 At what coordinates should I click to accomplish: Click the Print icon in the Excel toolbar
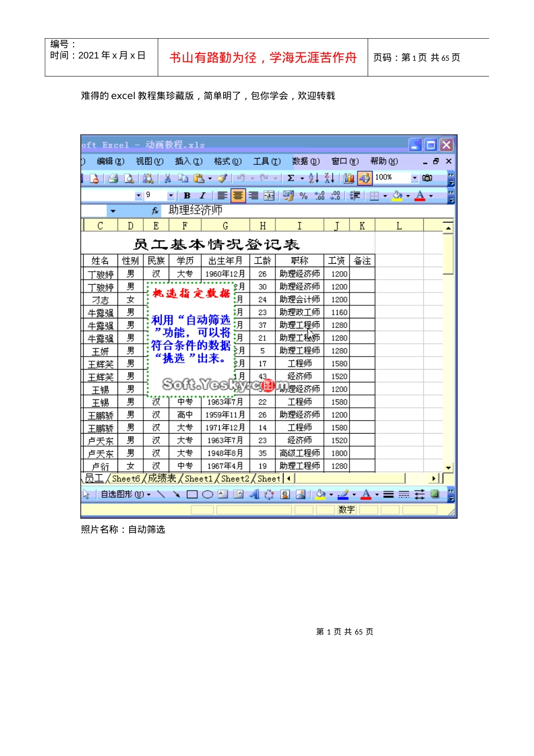tap(113, 178)
